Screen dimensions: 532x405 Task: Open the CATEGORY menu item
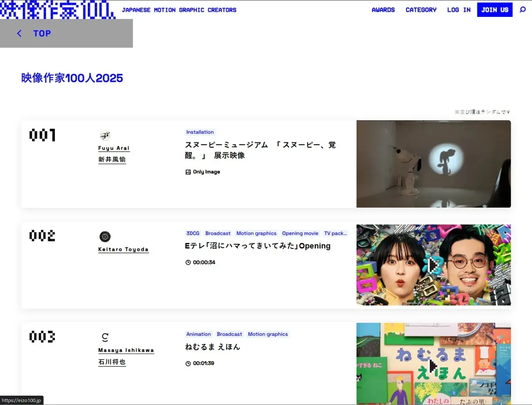[x=421, y=9]
